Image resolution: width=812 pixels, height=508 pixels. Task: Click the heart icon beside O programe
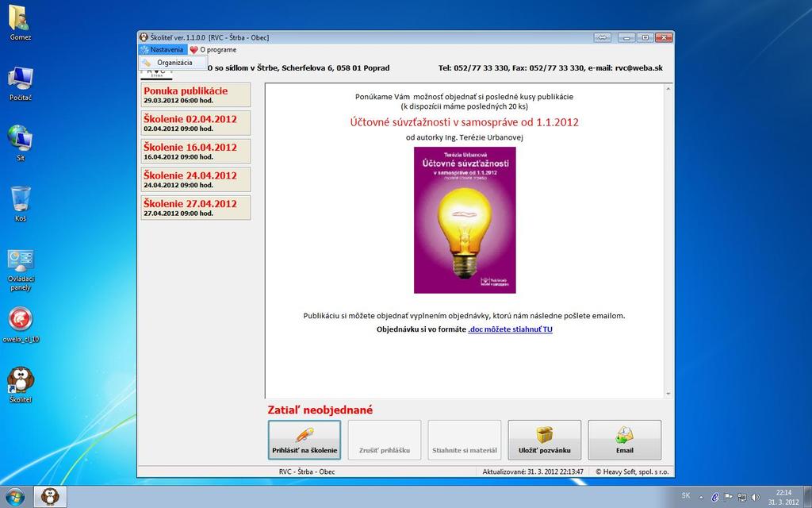tap(193, 50)
